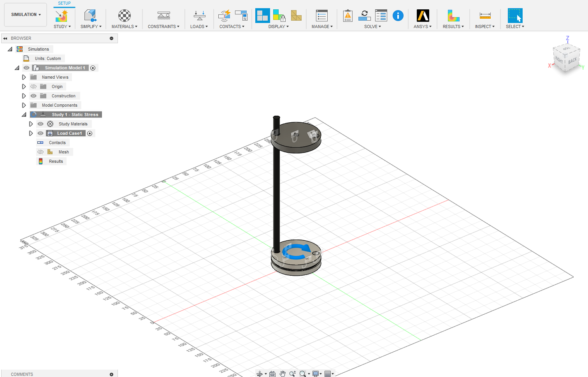Activate the Pan tool in navigation bar
588x377 pixels.
[283, 373]
